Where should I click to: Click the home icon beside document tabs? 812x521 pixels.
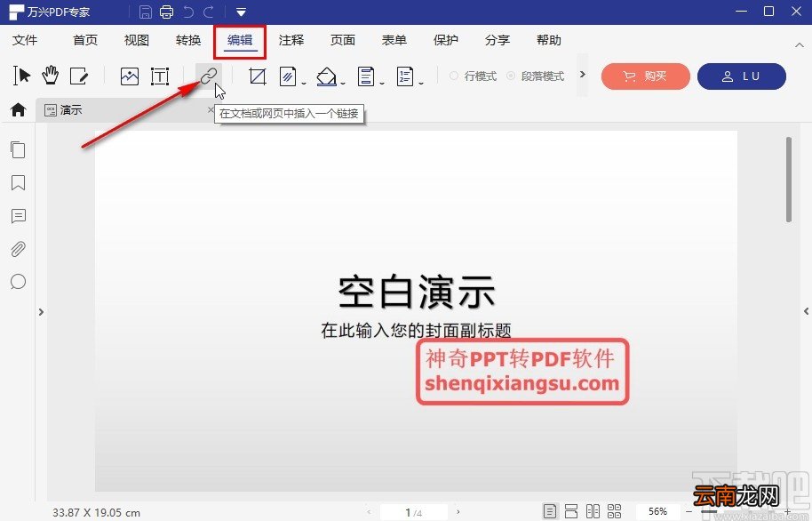pyautogui.click(x=18, y=109)
